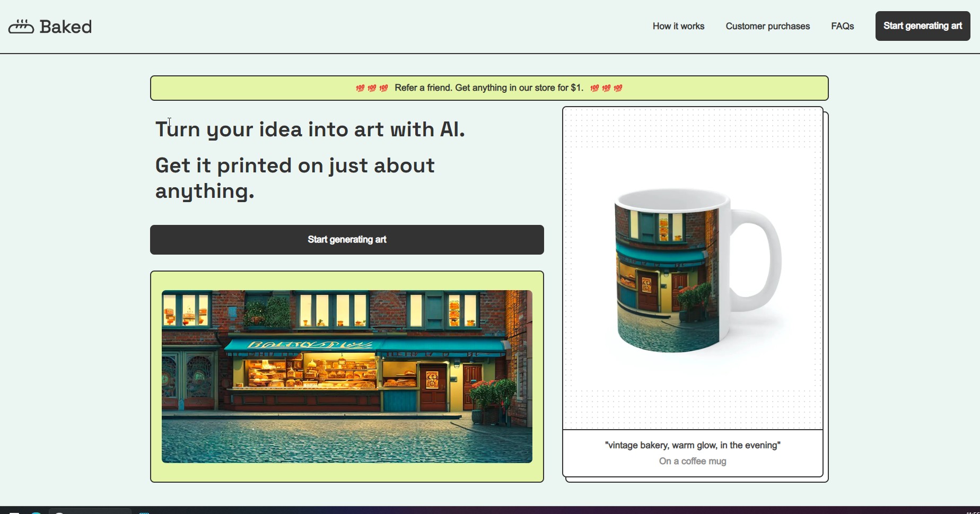Click the Baked bread loaf logo icon
The width and height of the screenshot is (980, 514).
pyautogui.click(x=21, y=27)
